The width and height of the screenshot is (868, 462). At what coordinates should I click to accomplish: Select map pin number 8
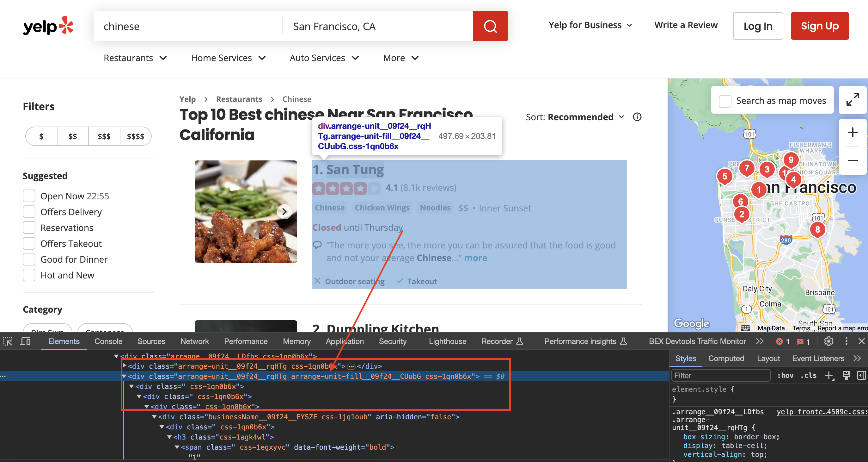[x=817, y=230]
